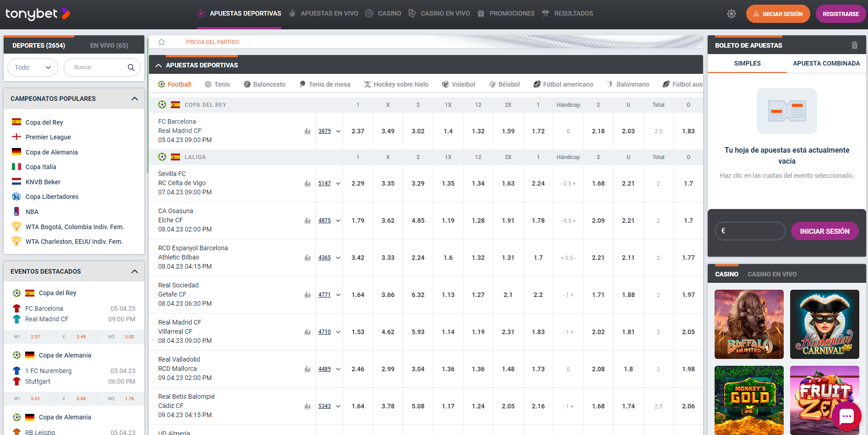Click the Registrarse button
The width and height of the screenshot is (868, 435).
pyautogui.click(x=841, y=13)
